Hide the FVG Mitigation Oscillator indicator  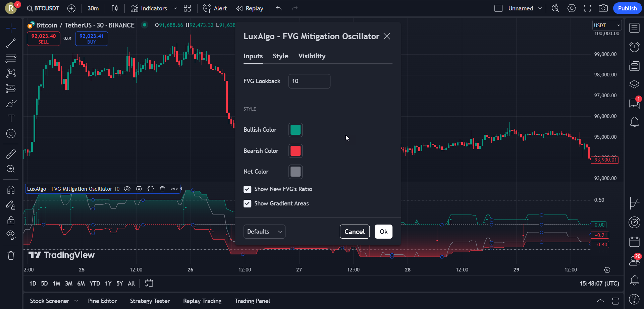click(127, 189)
